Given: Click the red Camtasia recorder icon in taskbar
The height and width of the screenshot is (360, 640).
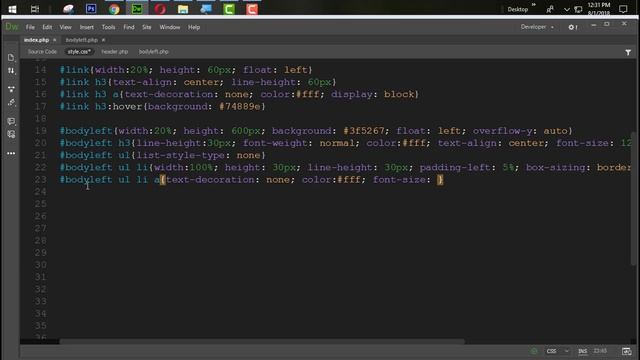Looking at the screenshot, I should coord(252,9).
